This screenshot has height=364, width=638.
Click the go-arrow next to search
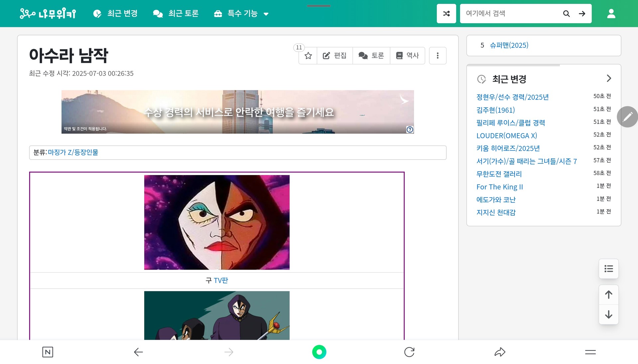point(582,14)
